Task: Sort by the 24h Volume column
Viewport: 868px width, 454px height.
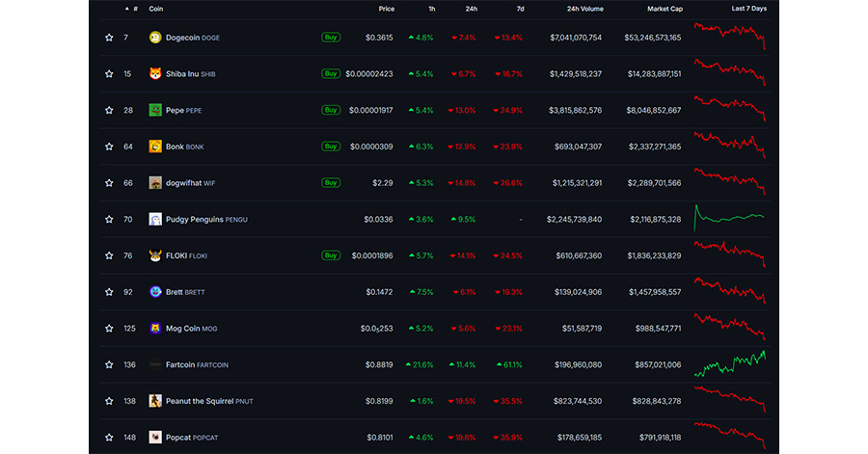Action: [585, 9]
